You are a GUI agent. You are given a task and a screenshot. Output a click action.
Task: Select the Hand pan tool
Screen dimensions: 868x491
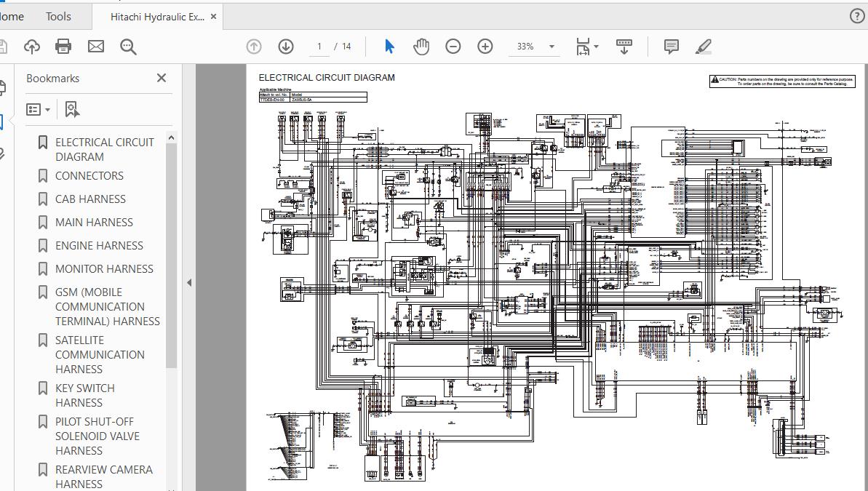(421, 47)
